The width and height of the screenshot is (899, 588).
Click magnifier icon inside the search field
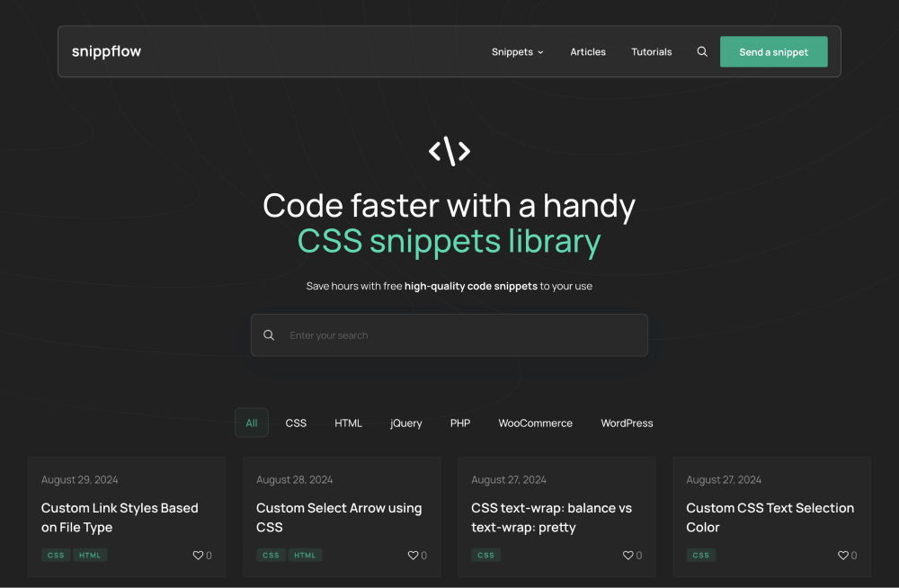tap(269, 335)
